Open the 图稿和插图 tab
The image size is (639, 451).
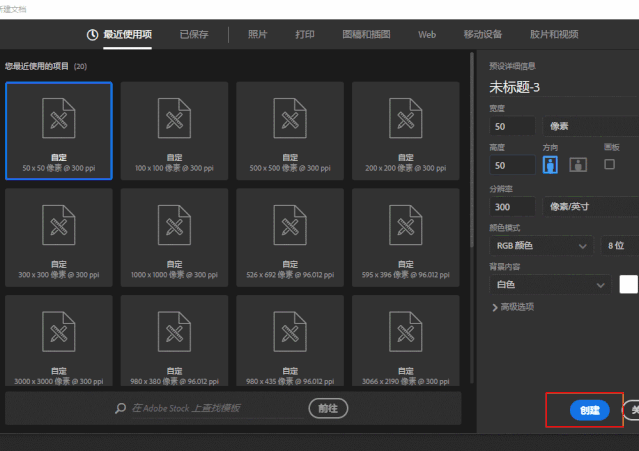coord(364,35)
